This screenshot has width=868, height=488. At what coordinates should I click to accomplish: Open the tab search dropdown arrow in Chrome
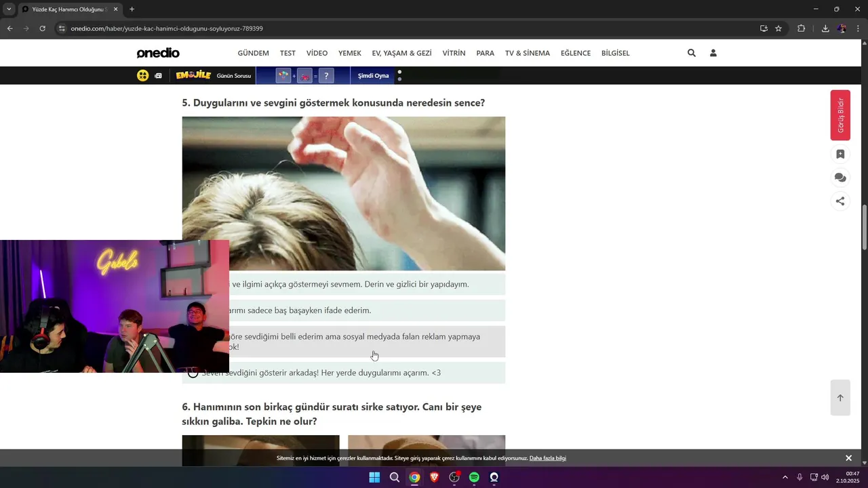tap(9, 9)
